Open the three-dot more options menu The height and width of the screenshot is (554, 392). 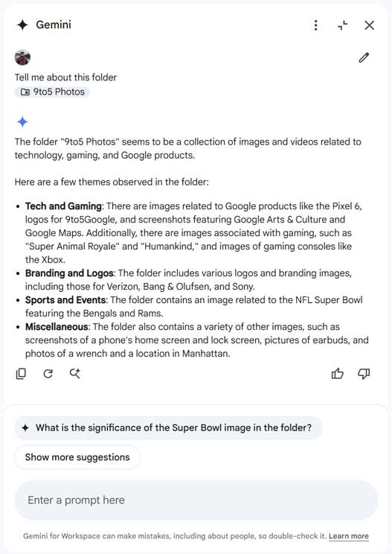tap(316, 25)
